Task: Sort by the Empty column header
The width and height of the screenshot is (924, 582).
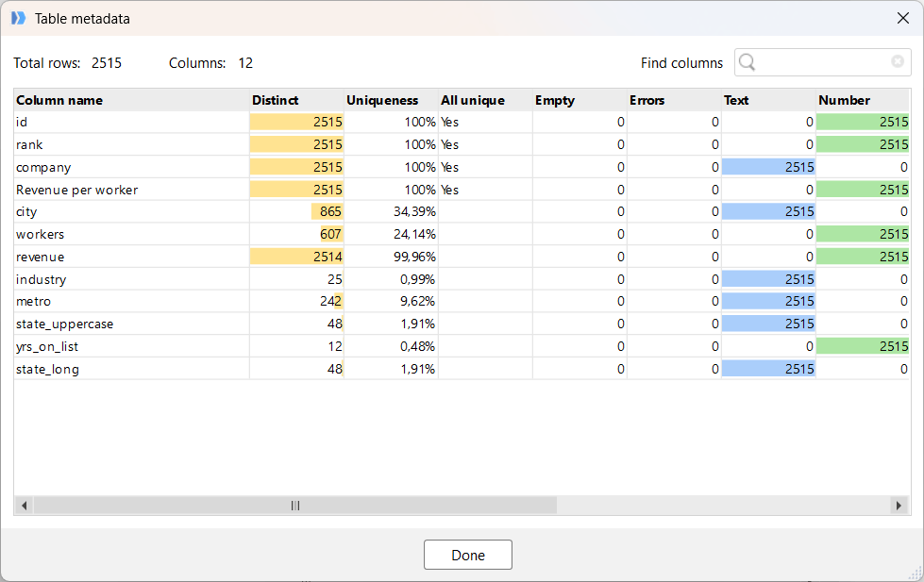Action: click(580, 100)
